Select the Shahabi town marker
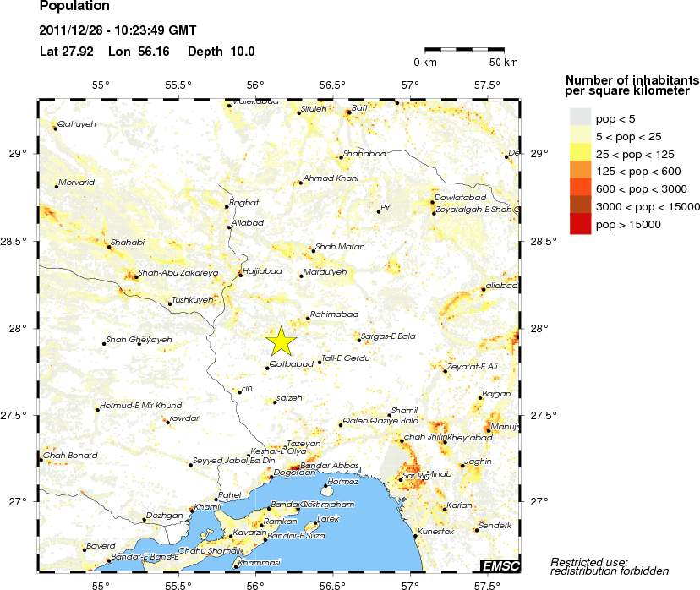Viewport: 700px width, 590px height. click(110, 247)
